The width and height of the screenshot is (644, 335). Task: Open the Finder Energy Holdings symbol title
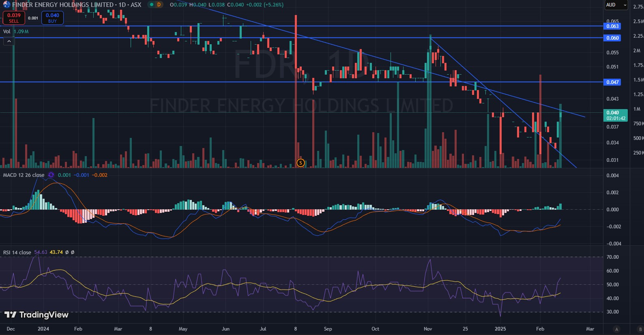click(77, 5)
